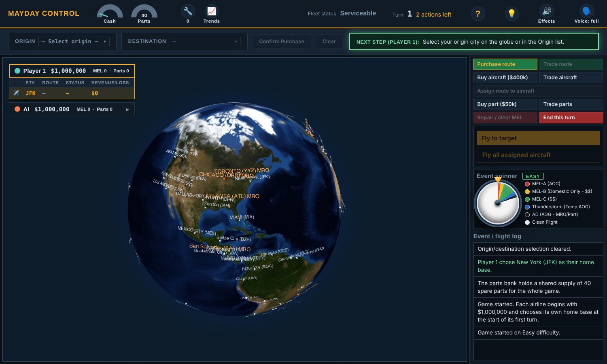Click the red MEL-A (AOG) legend swatch
Viewport: 607px width, 364px height.
pyautogui.click(x=527, y=184)
